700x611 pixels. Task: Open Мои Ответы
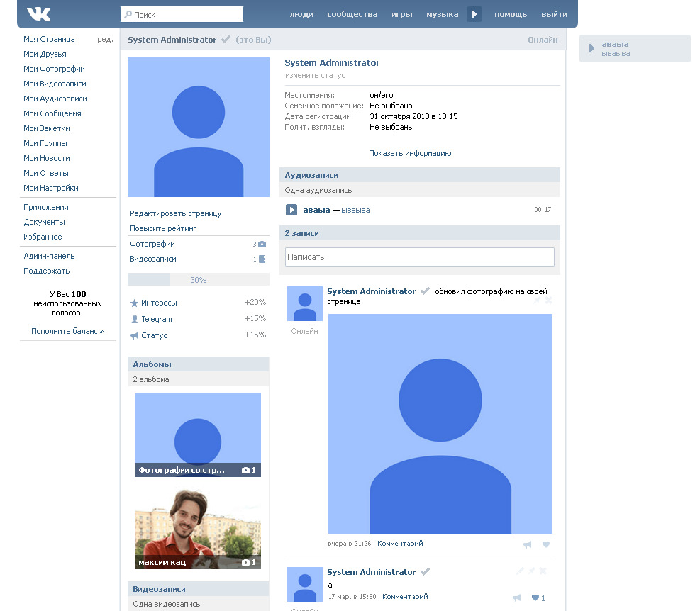pos(45,173)
